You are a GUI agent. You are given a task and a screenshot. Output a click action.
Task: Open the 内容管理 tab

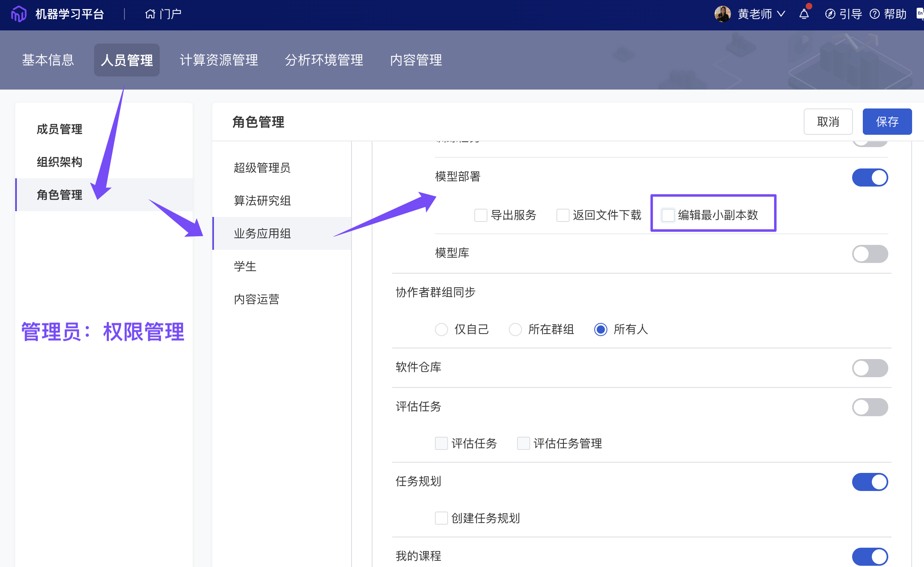[416, 60]
